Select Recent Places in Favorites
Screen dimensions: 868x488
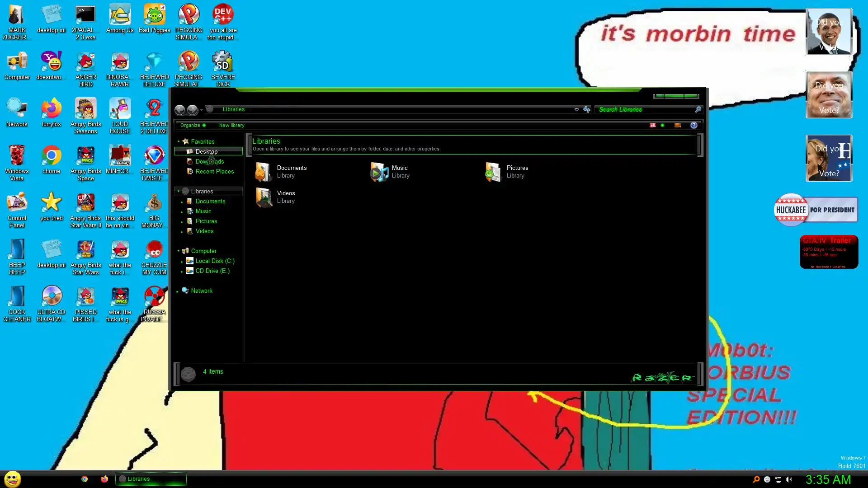click(x=214, y=171)
